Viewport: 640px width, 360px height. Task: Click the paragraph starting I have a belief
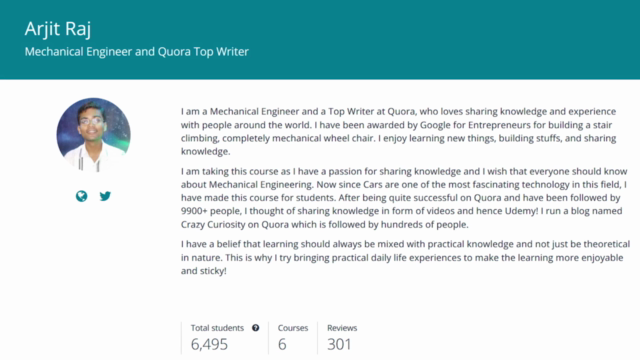(405, 258)
